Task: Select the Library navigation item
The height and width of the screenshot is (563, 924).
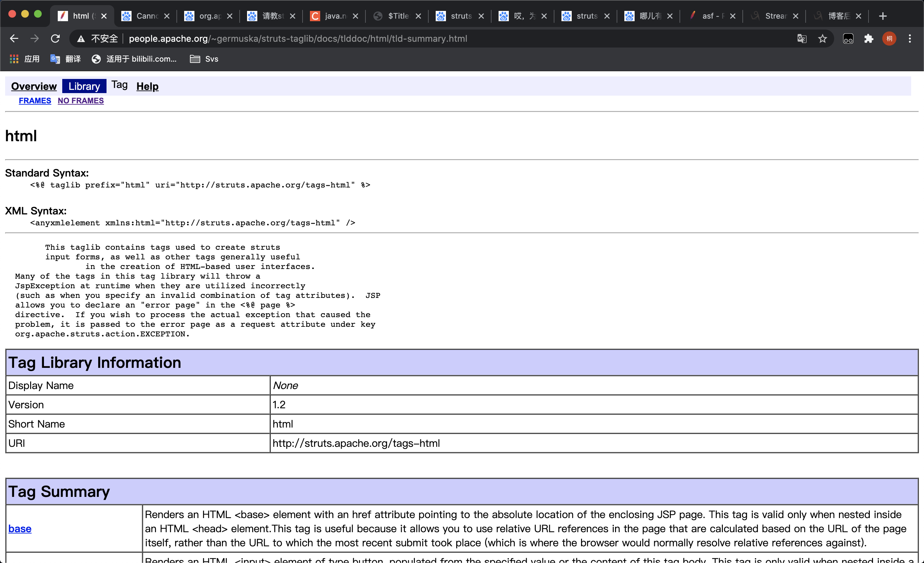Action: point(84,86)
